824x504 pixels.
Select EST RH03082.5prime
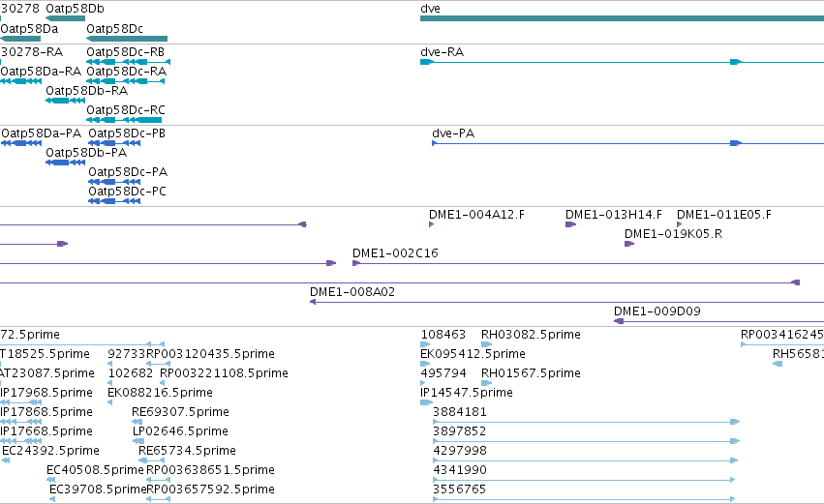click(x=531, y=335)
